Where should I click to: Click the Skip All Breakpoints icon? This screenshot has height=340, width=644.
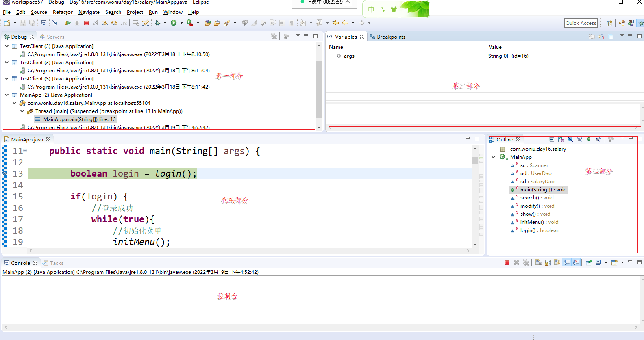[55, 23]
